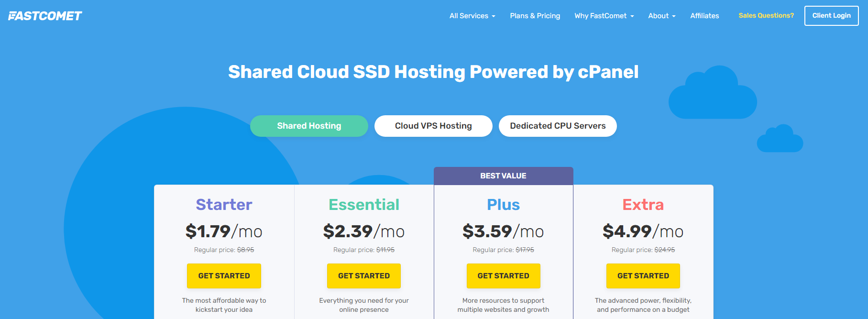This screenshot has width=868, height=319.
Task: Click the Essential plan heading
Action: (x=363, y=205)
